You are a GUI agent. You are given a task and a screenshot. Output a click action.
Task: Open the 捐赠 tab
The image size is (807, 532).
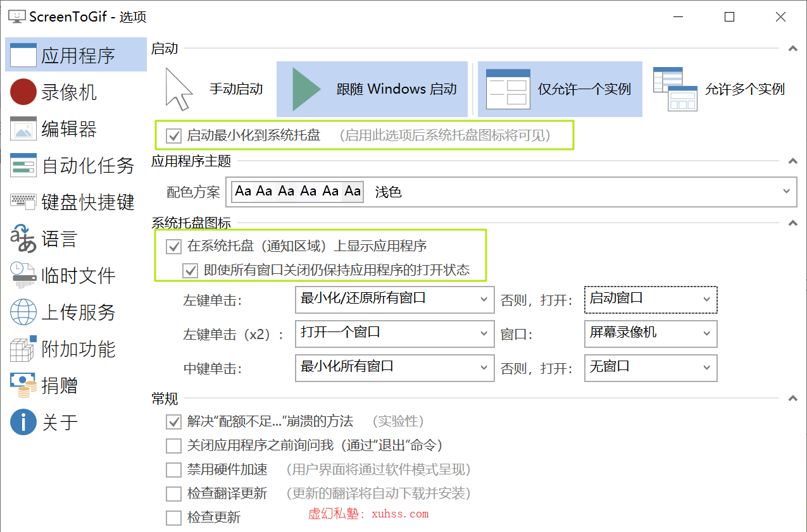pos(76,385)
